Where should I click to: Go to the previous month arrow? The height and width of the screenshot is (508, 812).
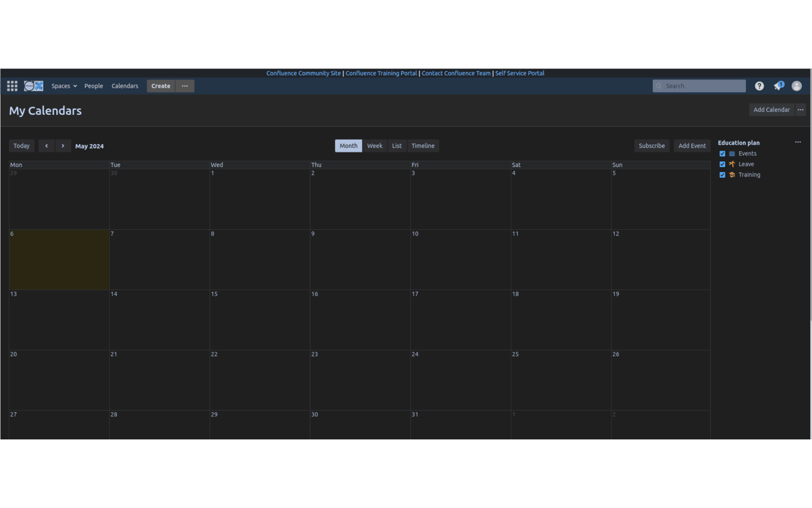click(46, 146)
